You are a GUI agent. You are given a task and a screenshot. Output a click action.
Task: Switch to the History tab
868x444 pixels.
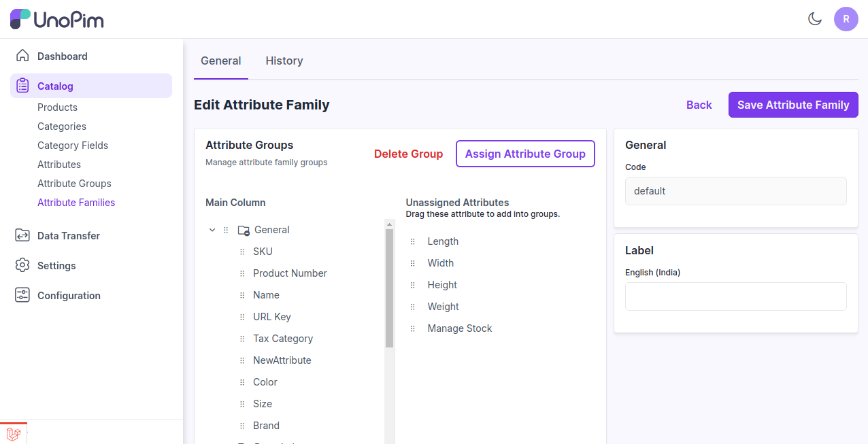pos(284,61)
